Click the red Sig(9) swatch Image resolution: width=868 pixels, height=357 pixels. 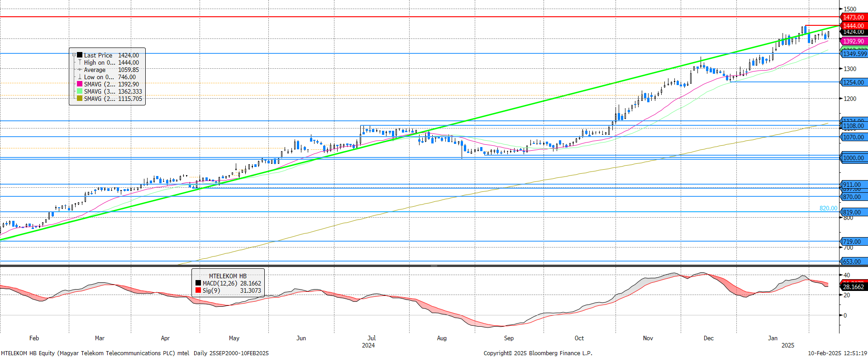pos(198,290)
